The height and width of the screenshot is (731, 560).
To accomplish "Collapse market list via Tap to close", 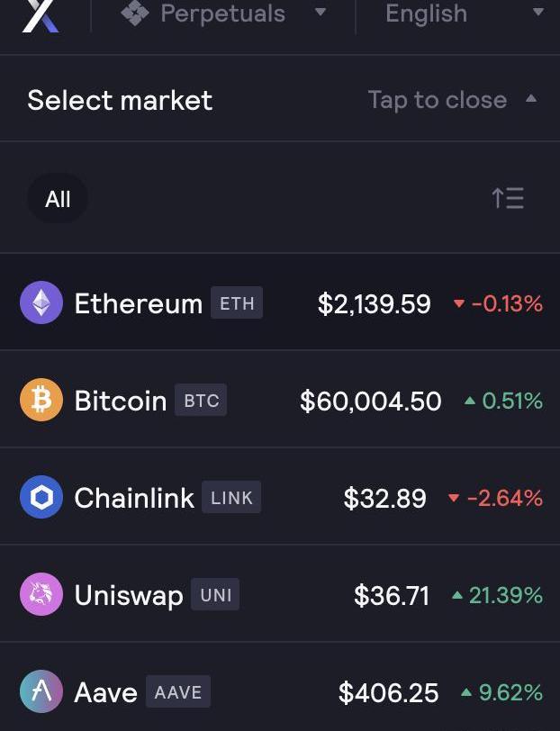I will click(451, 100).
